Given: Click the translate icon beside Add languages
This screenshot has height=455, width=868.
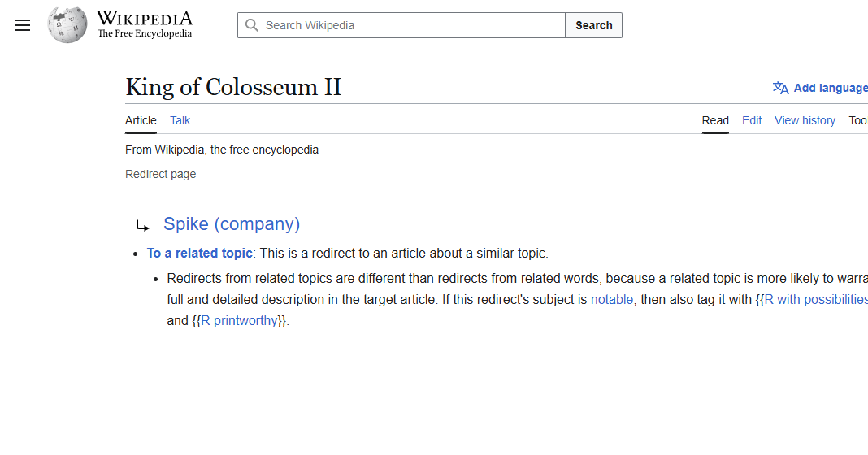Looking at the screenshot, I should tap(780, 88).
